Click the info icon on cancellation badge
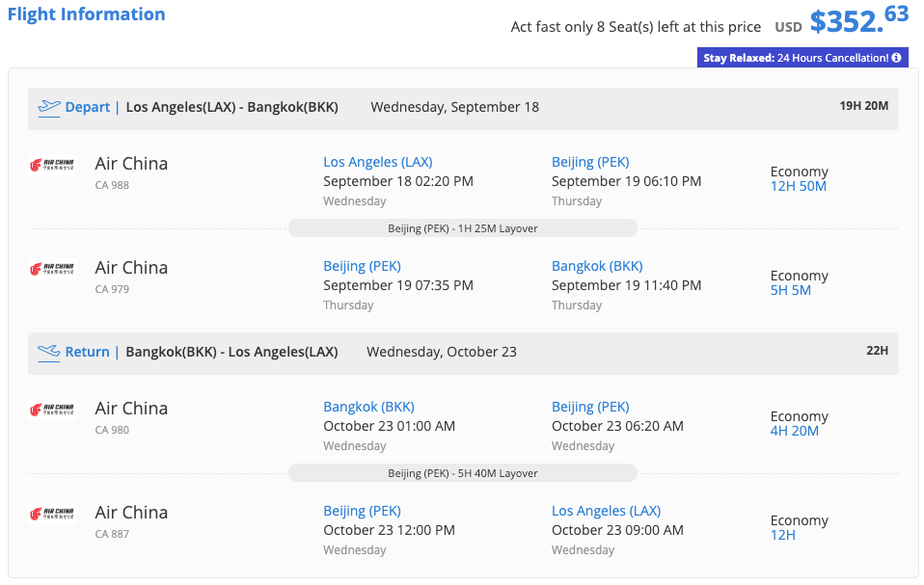 [896, 58]
